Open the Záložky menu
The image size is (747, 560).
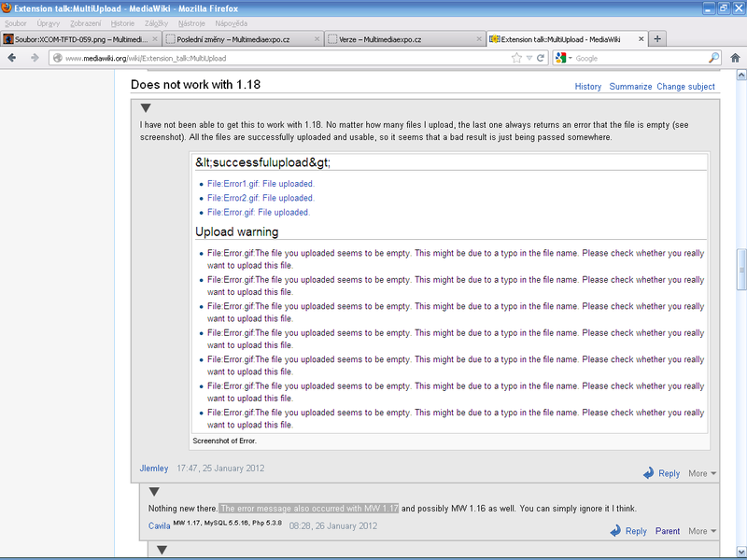(x=156, y=22)
